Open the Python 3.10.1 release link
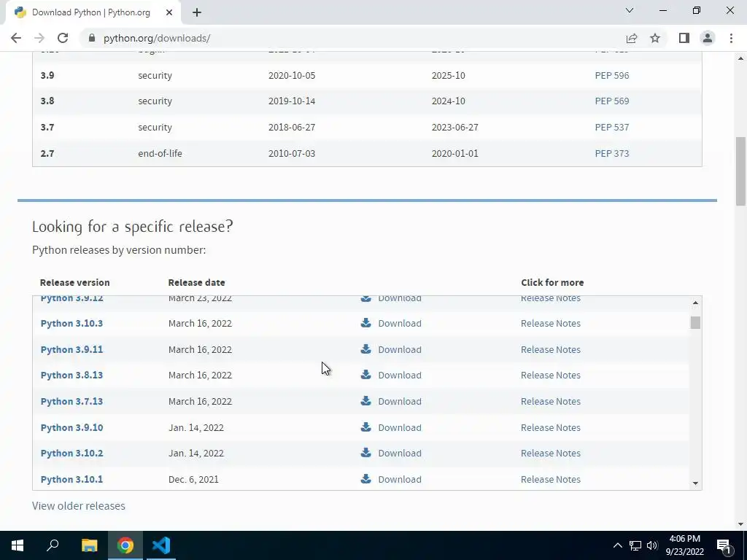This screenshot has height=560, width=747. [x=71, y=480]
